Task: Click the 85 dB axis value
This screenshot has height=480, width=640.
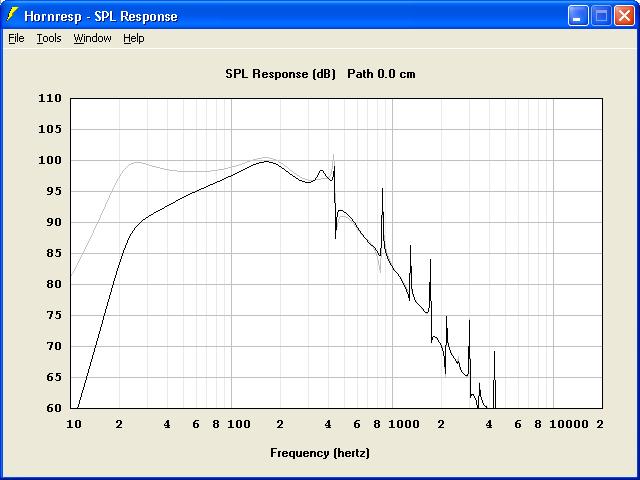Action: pos(54,253)
